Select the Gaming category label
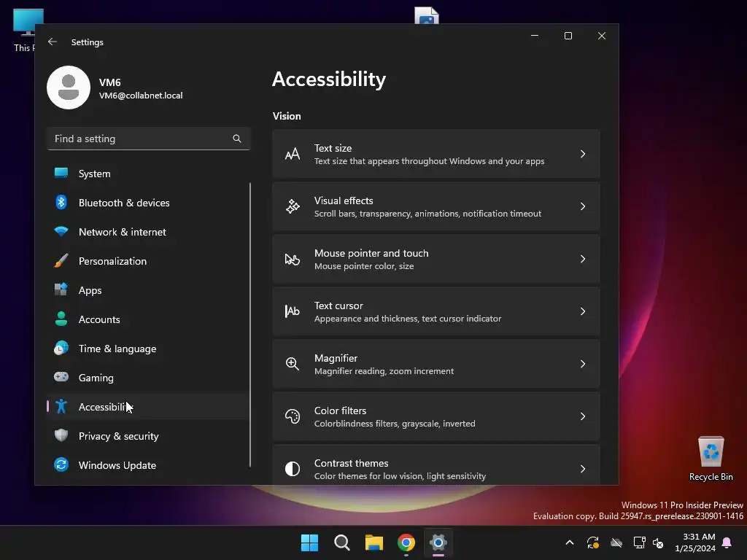Image resolution: width=747 pixels, height=560 pixels. point(96,378)
